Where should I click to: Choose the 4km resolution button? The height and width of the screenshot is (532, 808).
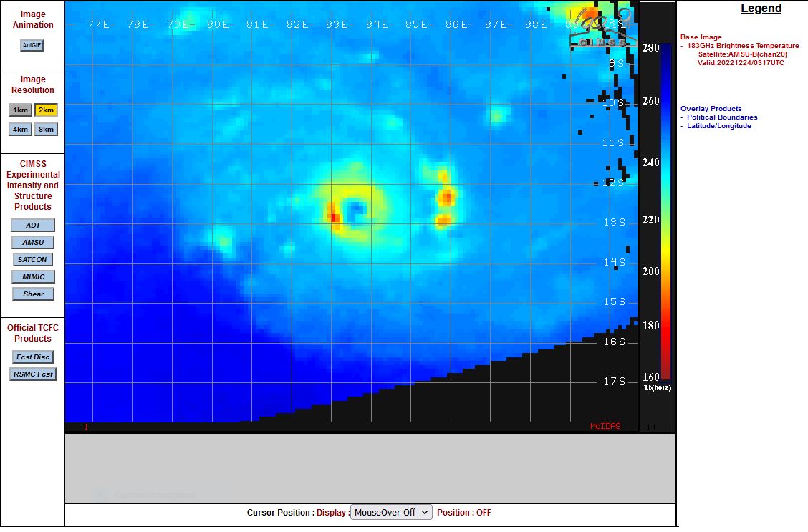tap(20, 130)
